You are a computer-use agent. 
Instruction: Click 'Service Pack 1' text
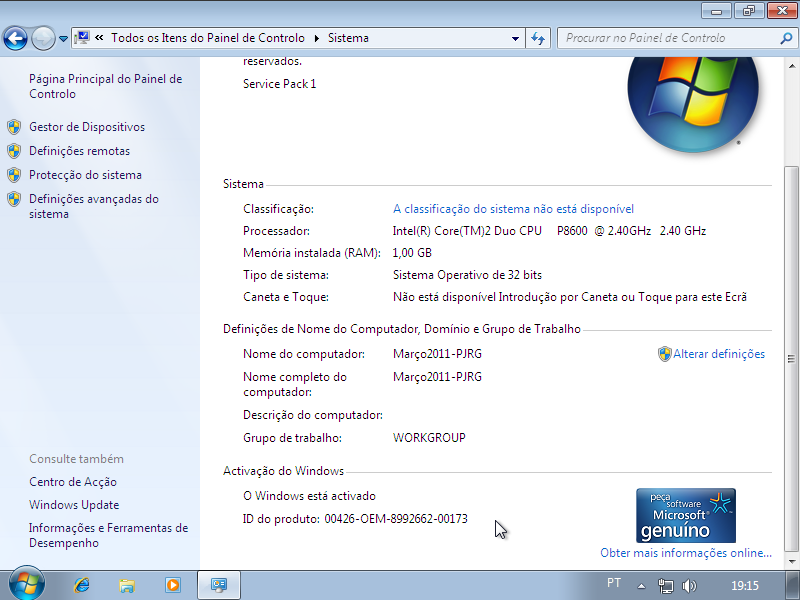point(280,84)
